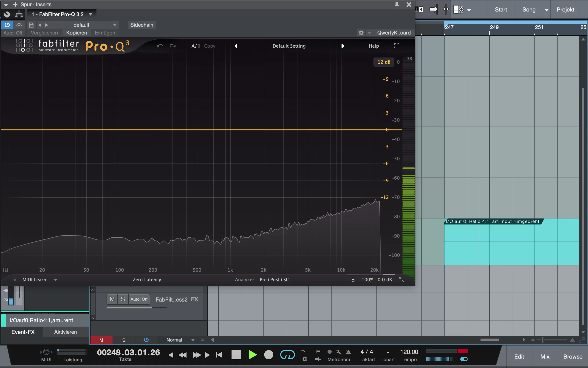Click the rewind button in transport
This screenshot has width=588, height=368.
point(182,355)
